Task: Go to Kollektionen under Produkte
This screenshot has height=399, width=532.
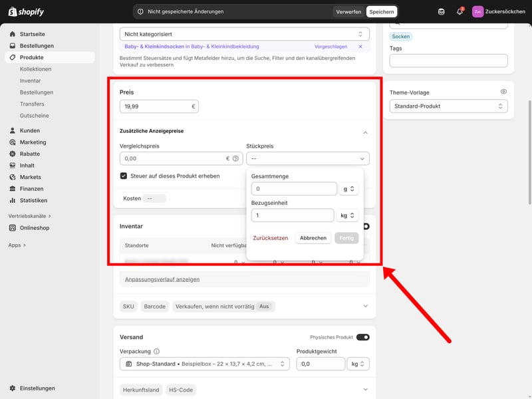Action: (35, 69)
